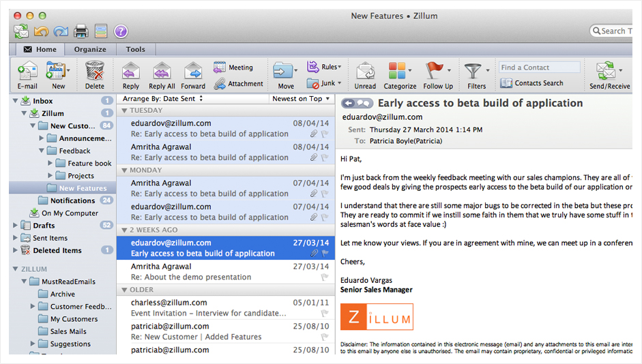Switch to the Home tab
642x364 pixels.
pyautogui.click(x=40, y=49)
